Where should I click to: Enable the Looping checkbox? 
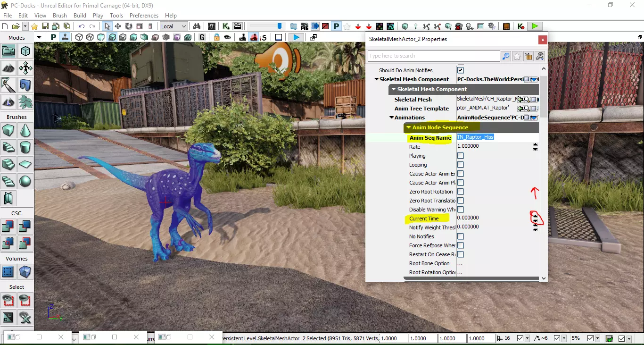coord(461,165)
